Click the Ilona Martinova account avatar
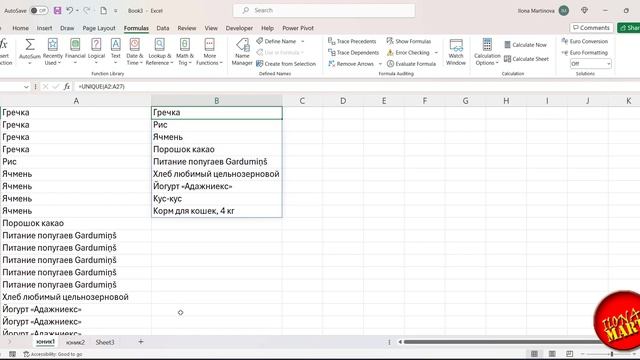Viewport: 640px width, 360px height. (x=564, y=11)
